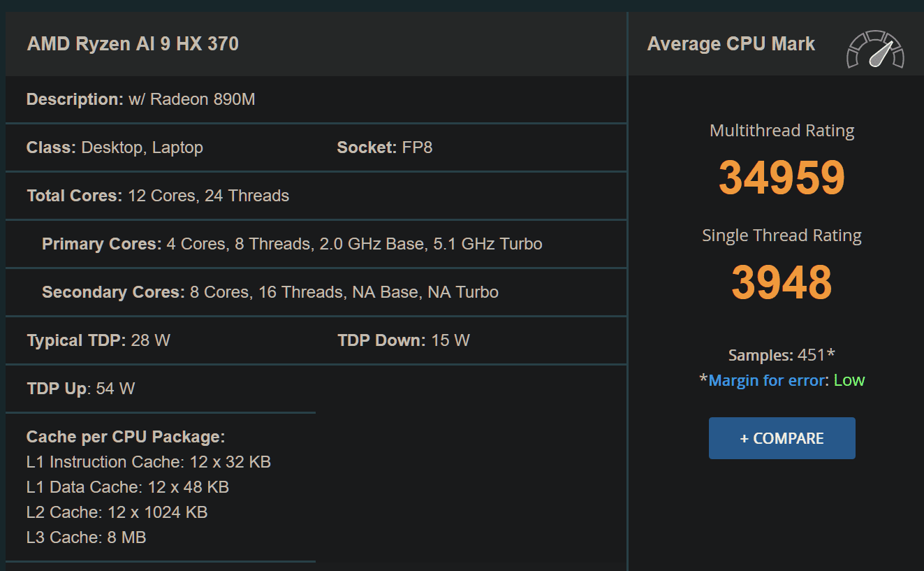This screenshot has height=571, width=924.
Task: Click the Samples: 451* text
Action: coord(782,355)
